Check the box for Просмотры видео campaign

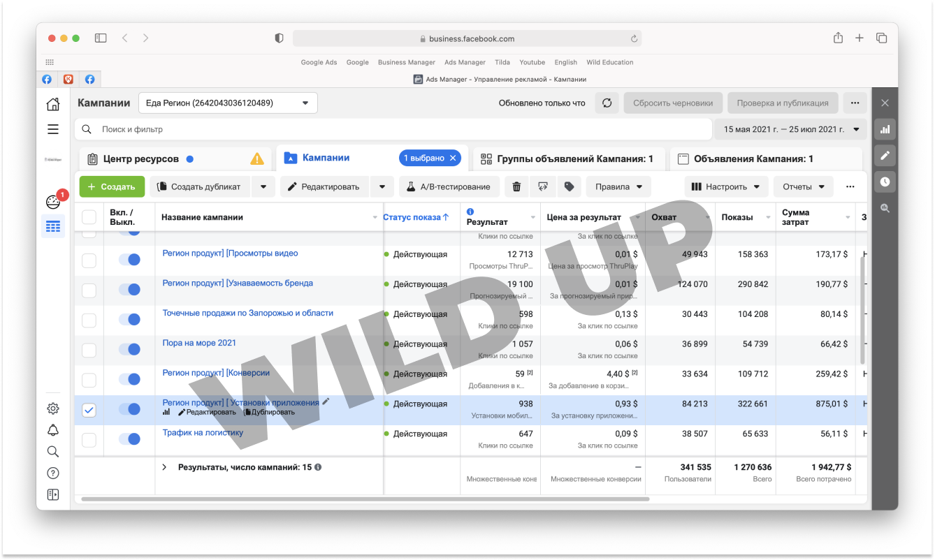point(89,260)
